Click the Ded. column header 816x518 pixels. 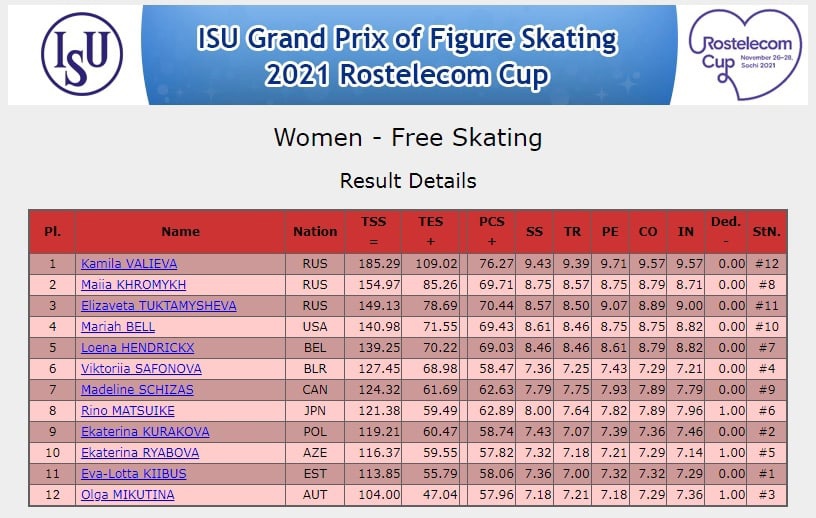pyautogui.click(x=726, y=232)
